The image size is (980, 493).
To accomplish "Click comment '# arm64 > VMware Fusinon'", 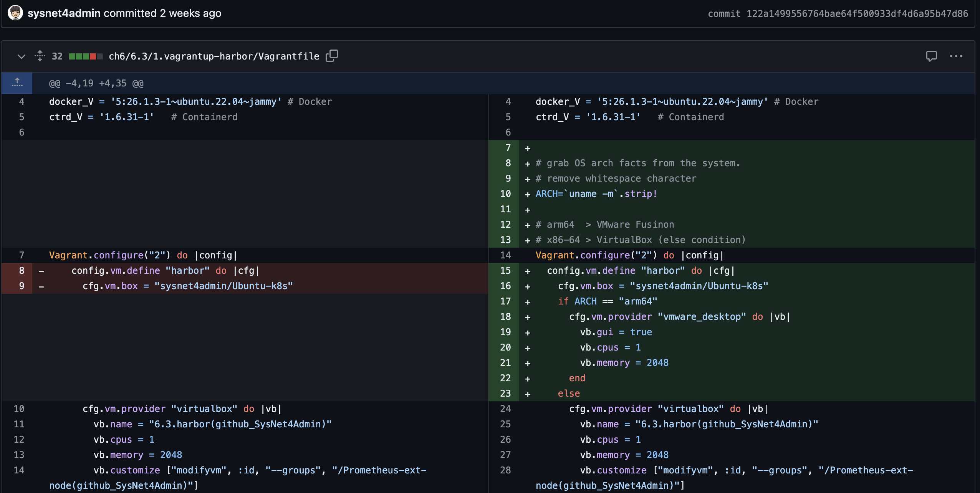I will (x=605, y=224).
